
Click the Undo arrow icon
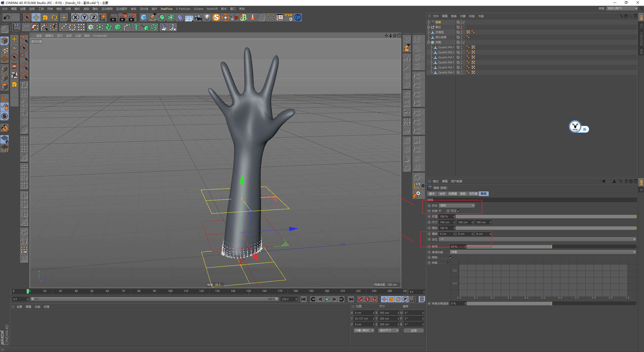[7, 17]
